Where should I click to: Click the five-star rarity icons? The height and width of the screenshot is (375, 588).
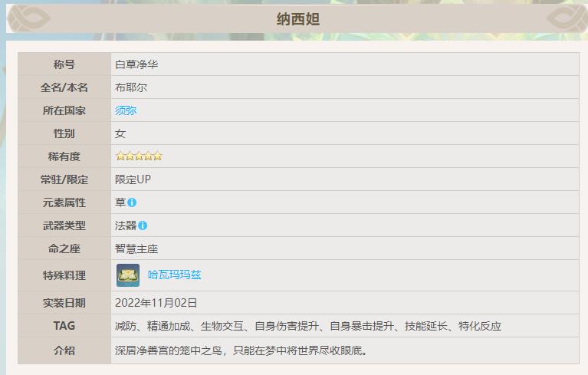(139, 156)
